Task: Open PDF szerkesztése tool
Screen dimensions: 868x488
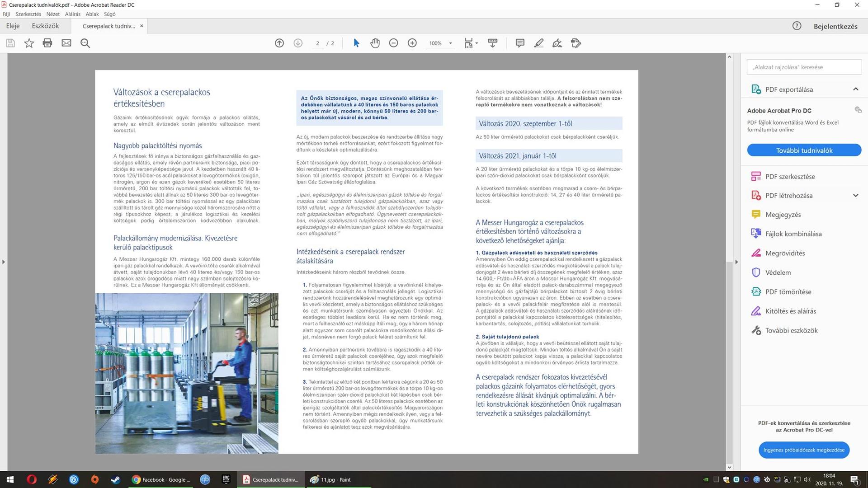Action: (x=790, y=177)
